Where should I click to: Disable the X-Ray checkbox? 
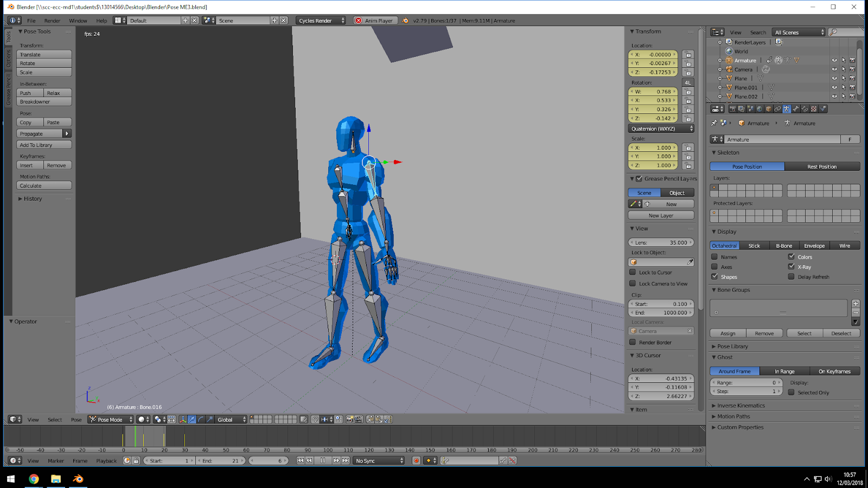pyautogui.click(x=792, y=267)
